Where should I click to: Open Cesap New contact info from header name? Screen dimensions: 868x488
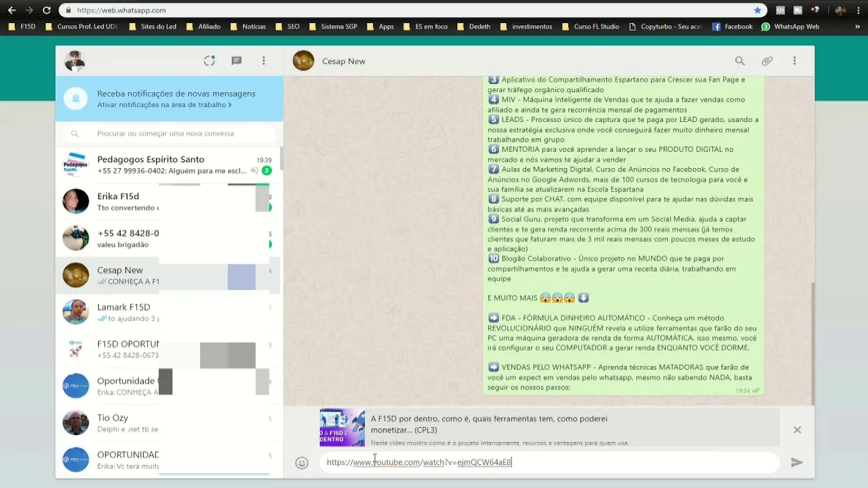(344, 61)
